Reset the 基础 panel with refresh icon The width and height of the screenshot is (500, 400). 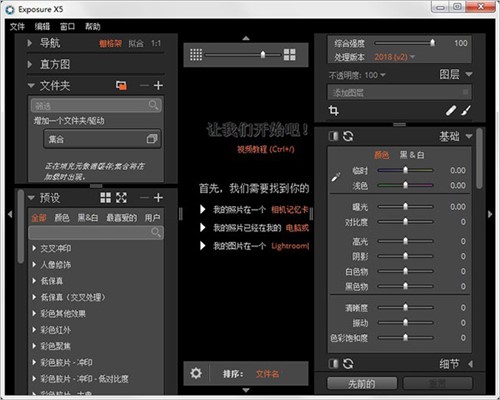click(x=348, y=136)
